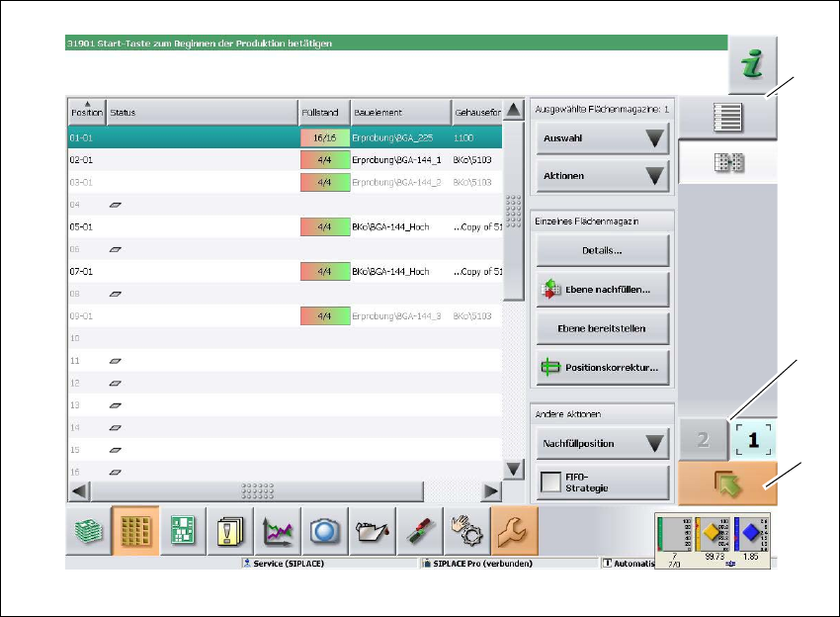Expand the Auswahl dropdown

[603, 138]
